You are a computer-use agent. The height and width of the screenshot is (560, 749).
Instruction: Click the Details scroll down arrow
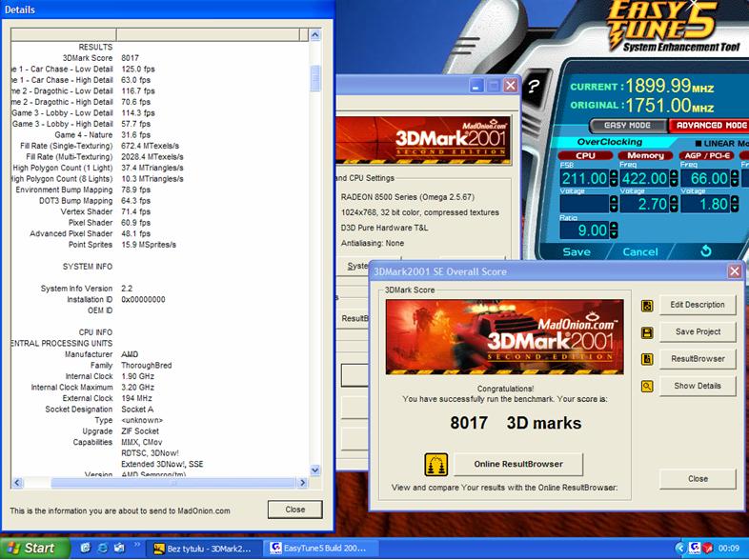pyautogui.click(x=314, y=470)
